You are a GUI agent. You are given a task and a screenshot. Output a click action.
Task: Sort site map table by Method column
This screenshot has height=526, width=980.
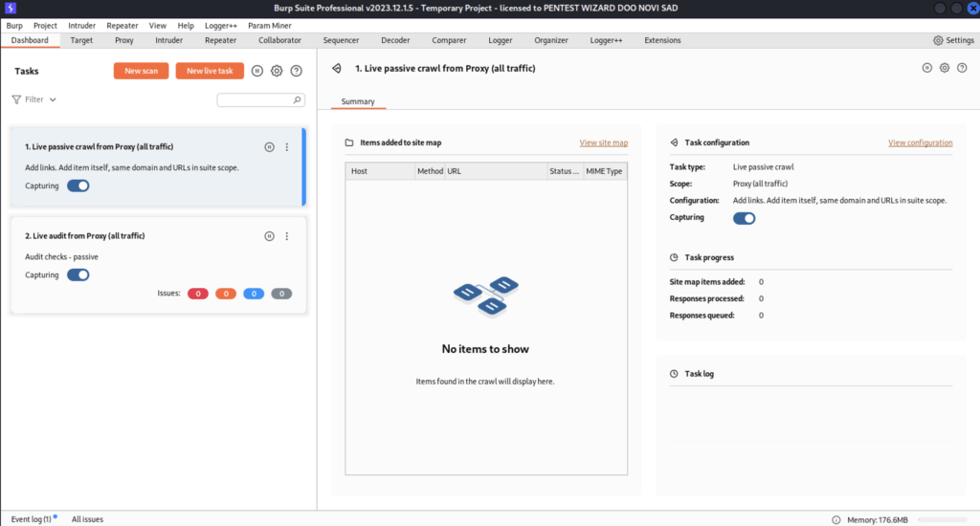click(x=430, y=171)
